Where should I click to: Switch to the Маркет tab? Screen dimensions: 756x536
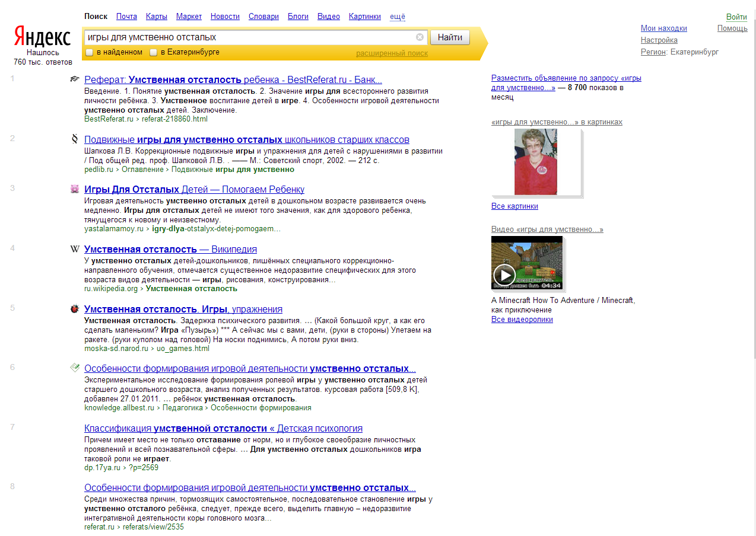click(x=189, y=17)
